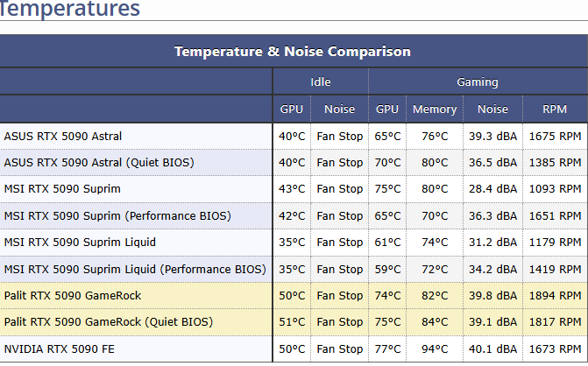The width and height of the screenshot is (588, 366).
Task: Click the 28.4 dBA noise value
Action: (x=492, y=189)
